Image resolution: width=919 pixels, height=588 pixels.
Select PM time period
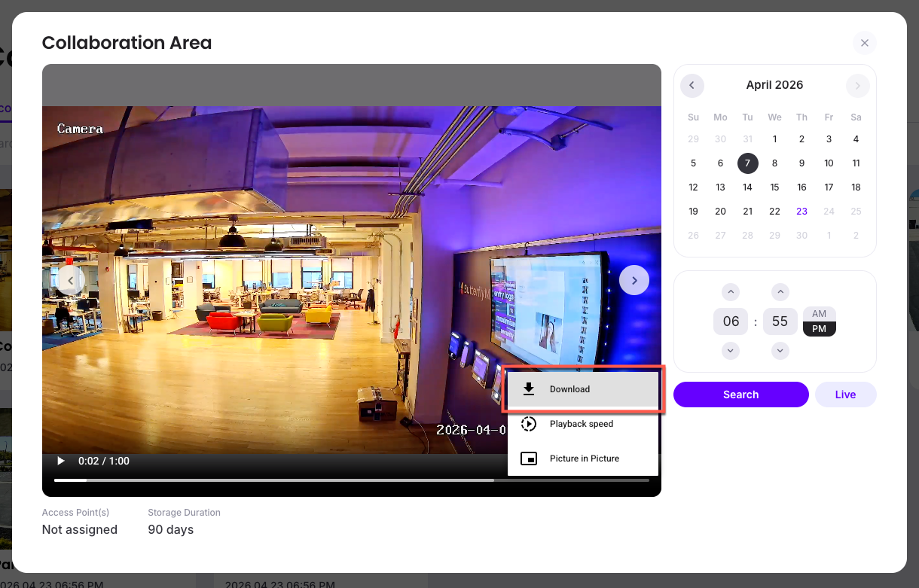tap(819, 329)
